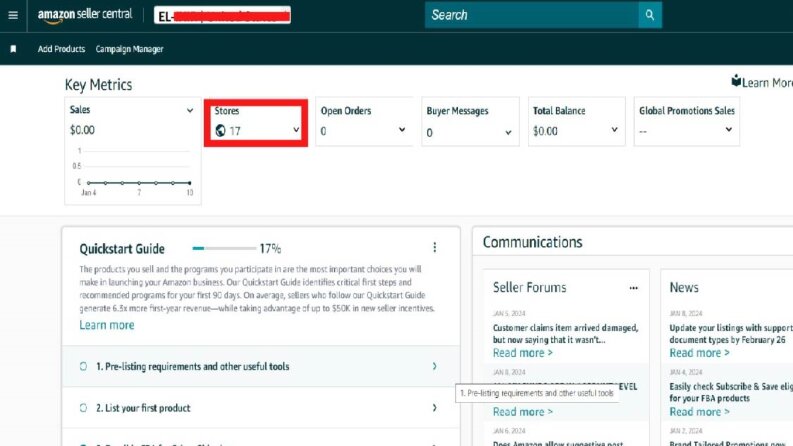This screenshot has height=446, width=793.
Task: Click the globe icon in Stores card
Action: coord(220,131)
